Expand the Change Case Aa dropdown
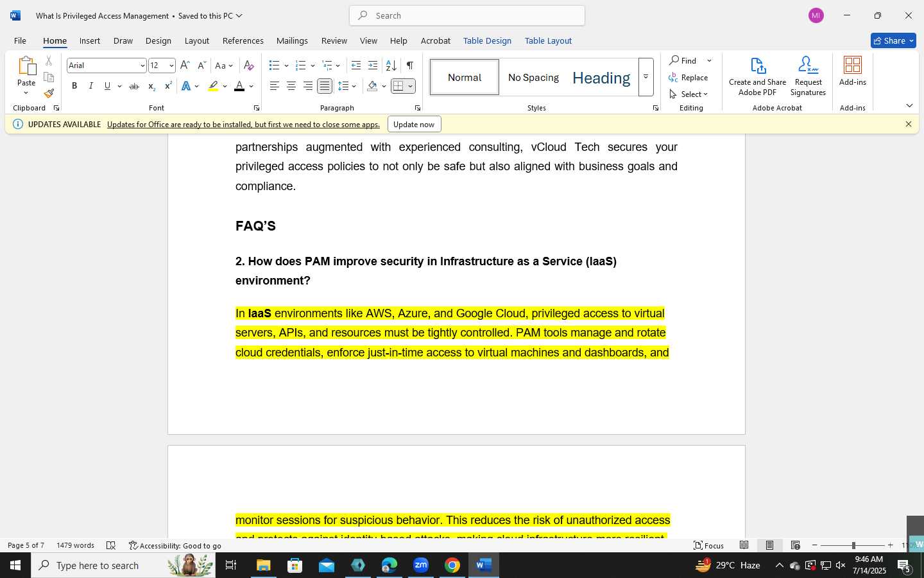This screenshot has height=578, width=924. point(224,66)
